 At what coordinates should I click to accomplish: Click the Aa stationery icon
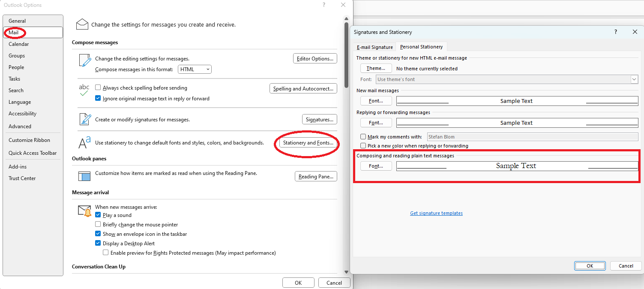[83, 141]
